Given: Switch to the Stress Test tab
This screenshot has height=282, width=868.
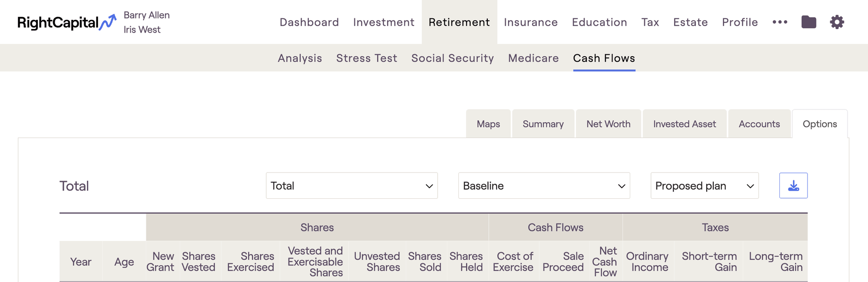Looking at the screenshot, I should pos(367,58).
